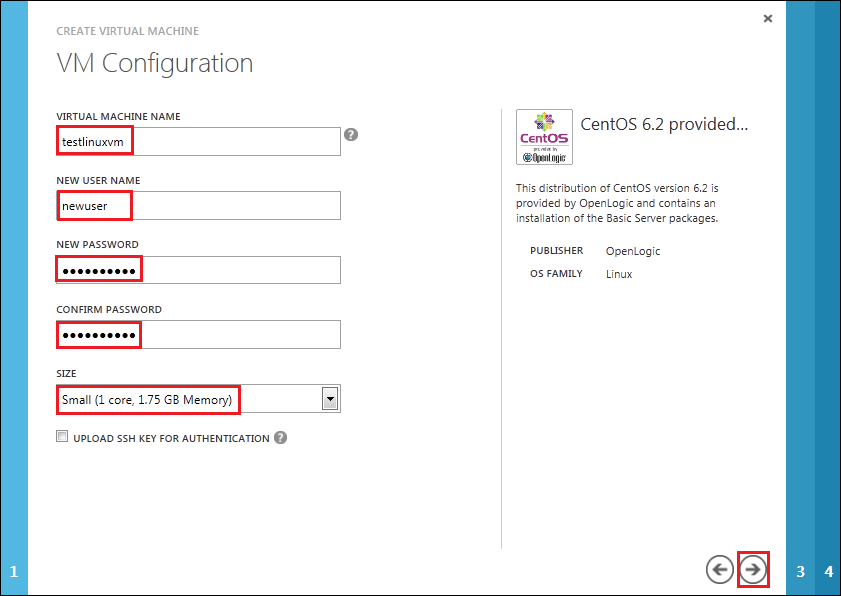Image resolution: width=841 pixels, height=596 pixels.
Task: Jump to wizard step 4
Action: coord(828,572)
